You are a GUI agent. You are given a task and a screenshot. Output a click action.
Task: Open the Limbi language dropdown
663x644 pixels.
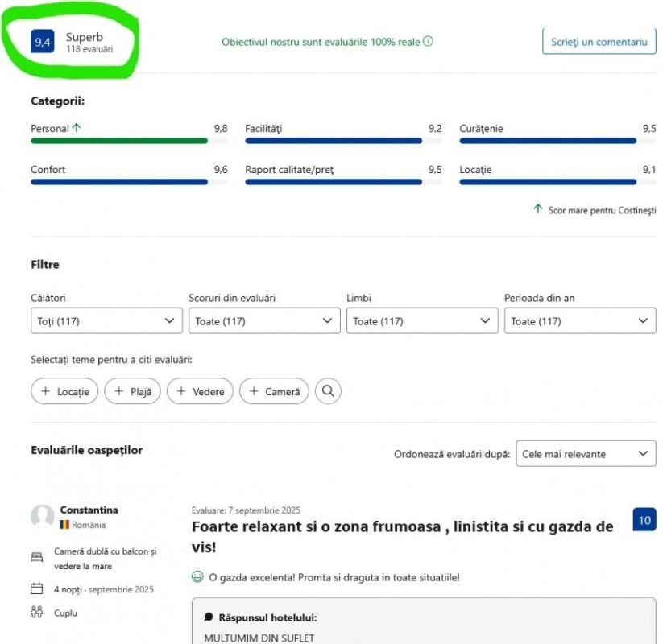(x=422, y=321)
